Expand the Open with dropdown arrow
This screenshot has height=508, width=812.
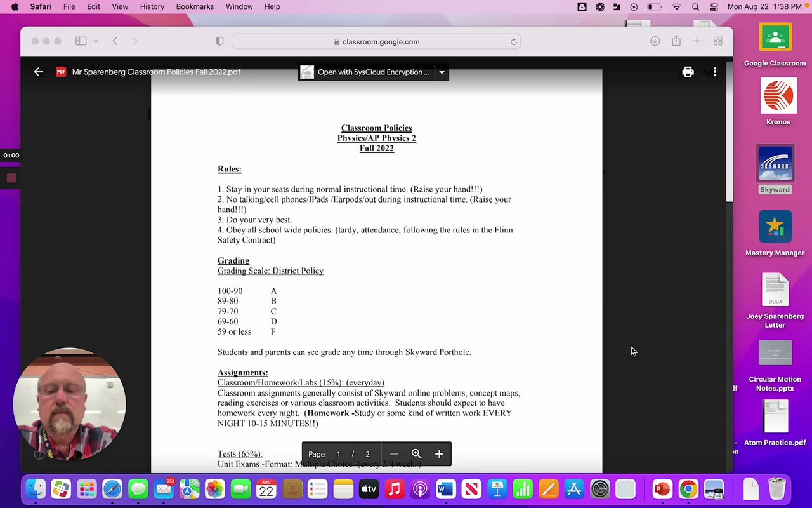tap(442, 72)
